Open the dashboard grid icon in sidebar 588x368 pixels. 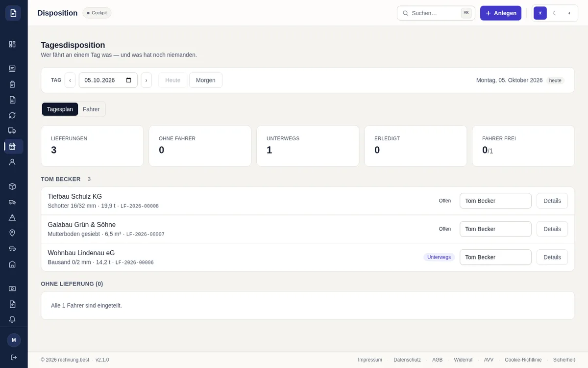(x=12, y=44)
